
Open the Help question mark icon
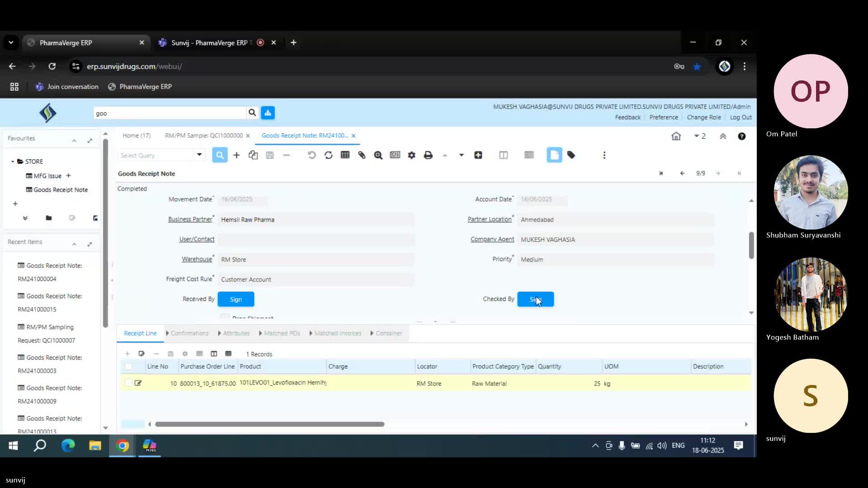pos(742,136)
